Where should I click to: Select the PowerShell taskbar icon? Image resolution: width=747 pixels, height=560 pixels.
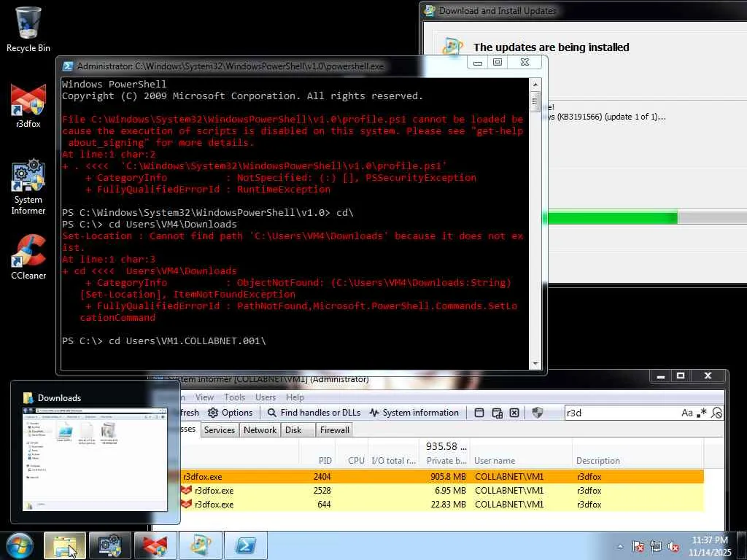pos(246,545)
